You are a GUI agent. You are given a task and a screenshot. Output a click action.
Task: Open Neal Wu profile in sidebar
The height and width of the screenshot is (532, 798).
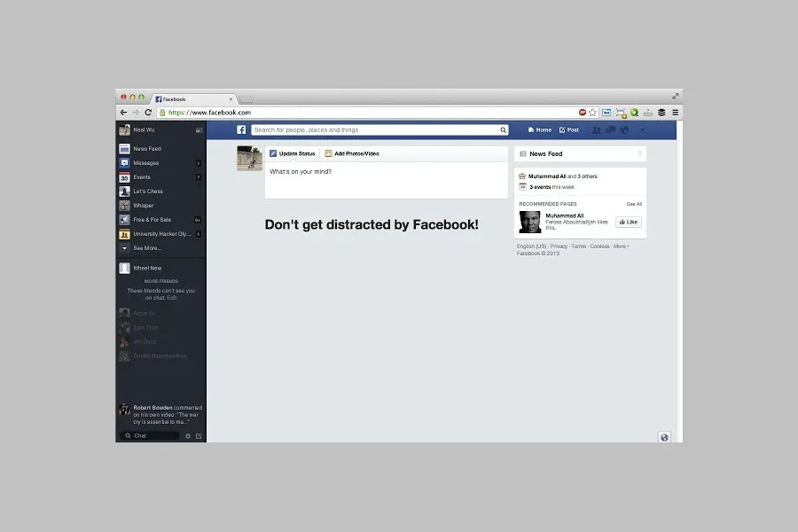point(137,129)
